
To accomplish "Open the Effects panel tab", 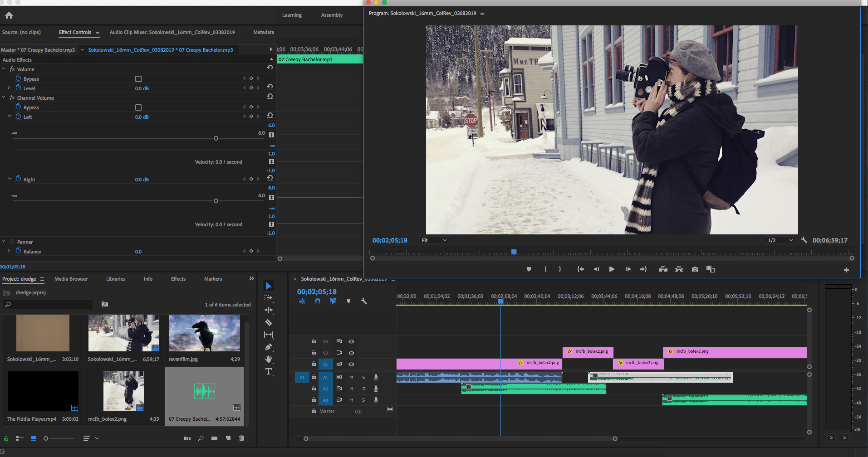I will click(178, 279).
